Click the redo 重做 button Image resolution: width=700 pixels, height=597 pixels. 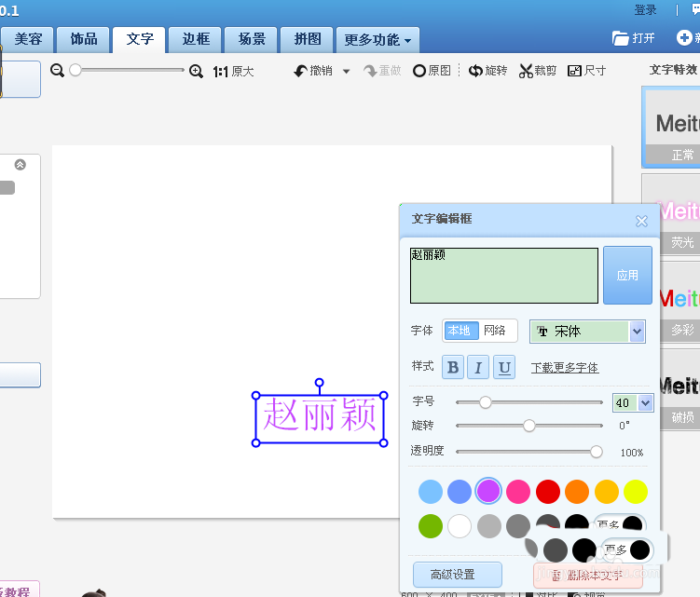coord(382,71)
